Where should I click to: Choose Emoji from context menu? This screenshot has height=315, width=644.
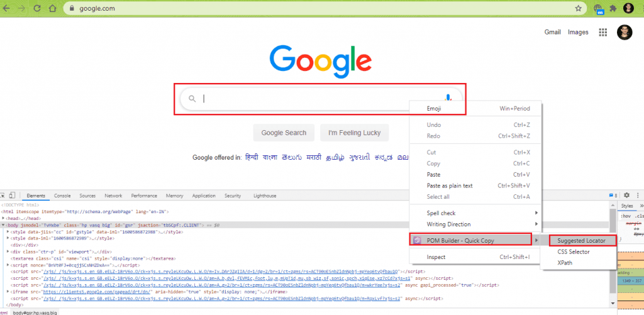476,108
